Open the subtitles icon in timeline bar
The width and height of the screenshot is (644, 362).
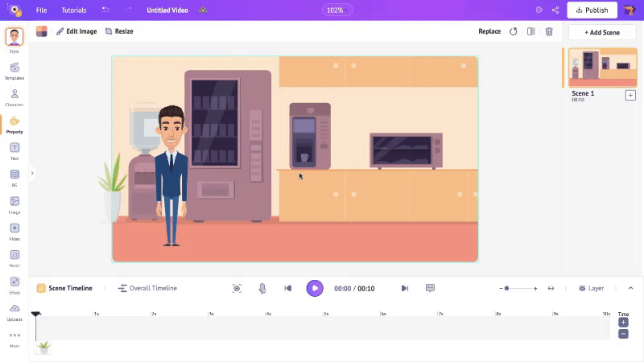430,288
